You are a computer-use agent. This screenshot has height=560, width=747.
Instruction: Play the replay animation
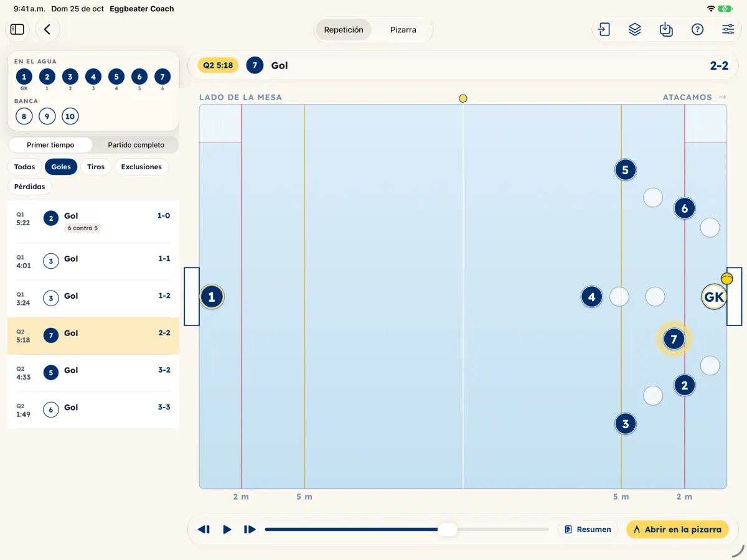(227, 530)
